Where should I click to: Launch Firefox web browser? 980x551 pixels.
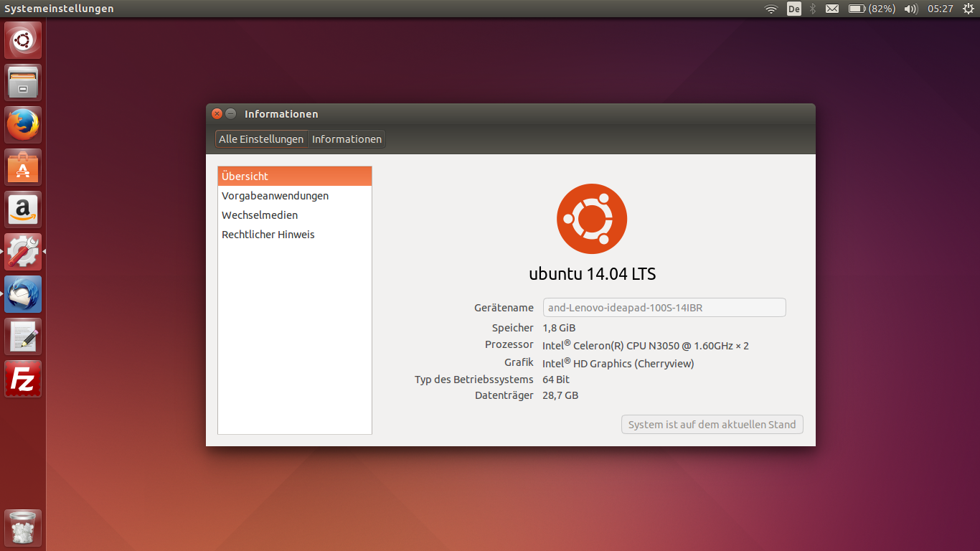tap(23, 125)
